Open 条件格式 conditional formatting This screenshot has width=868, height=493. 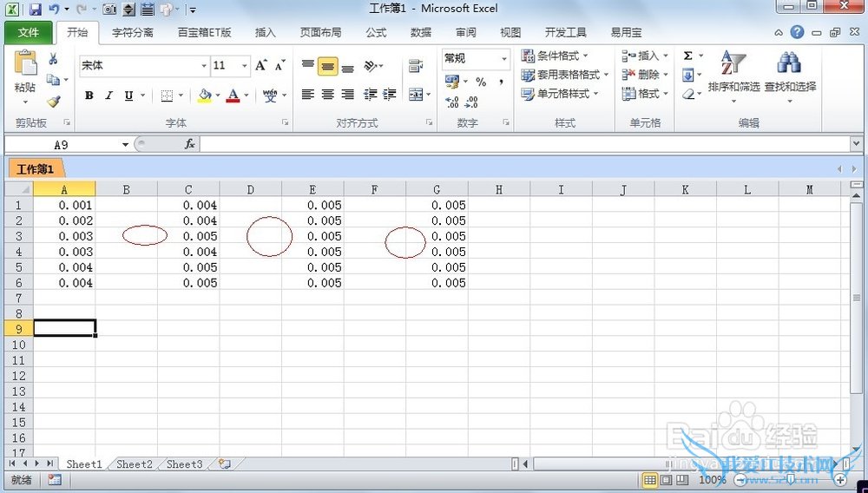click(556, 56)
